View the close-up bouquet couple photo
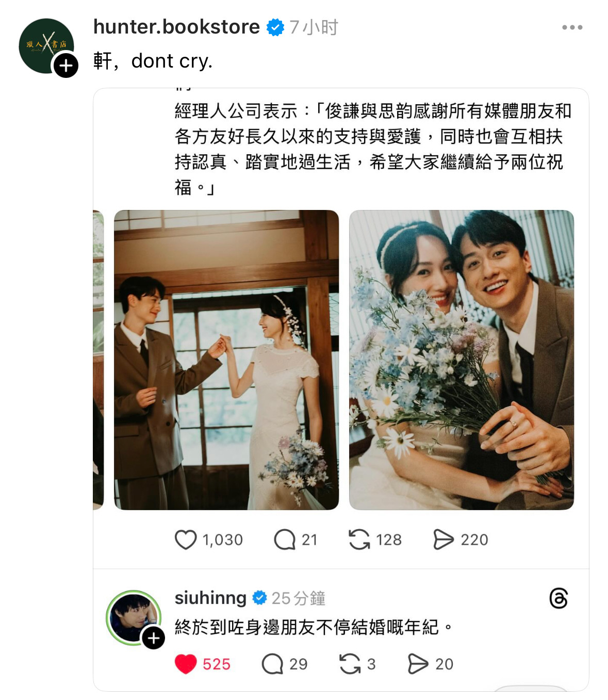The width and height of the screenshot is (608, 700). click(x=462, y=360)
